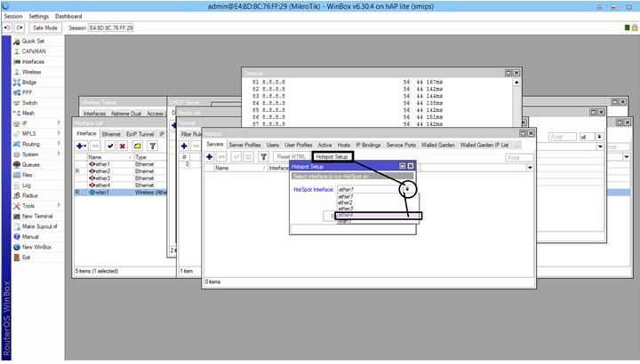Image resolution: width=640 pixels, height=364 pixels.
Task: Click blue plus in Firewall window toolbar
Action: click(184, 146)
